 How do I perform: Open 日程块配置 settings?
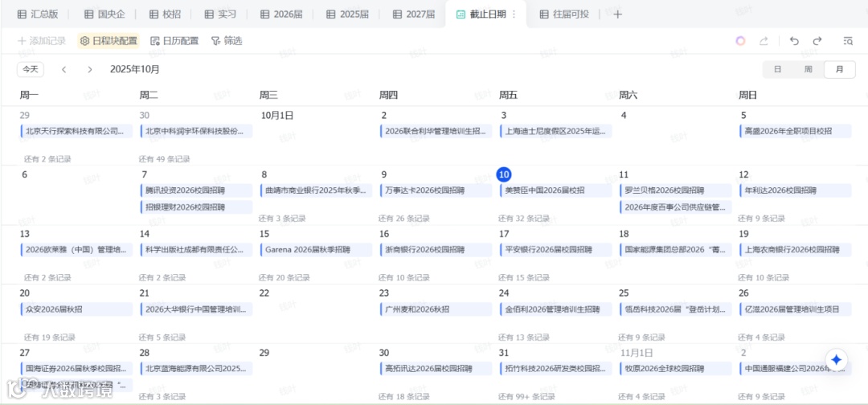point(108,41)
